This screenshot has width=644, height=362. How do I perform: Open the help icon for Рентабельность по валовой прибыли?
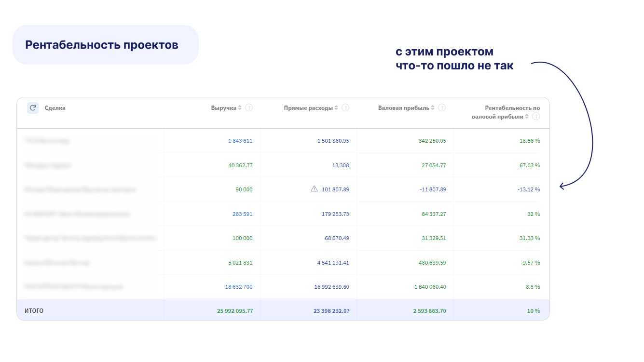coord(536,117)
